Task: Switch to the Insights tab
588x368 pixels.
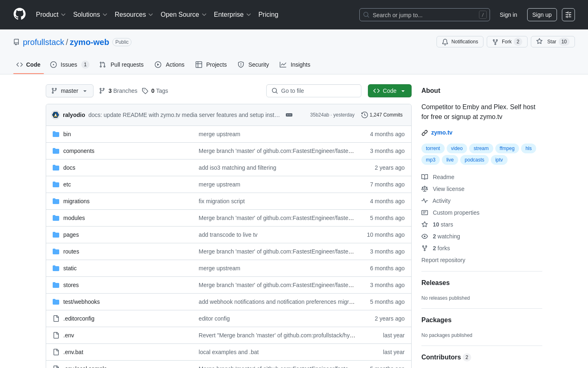Action: pos(295,65)
